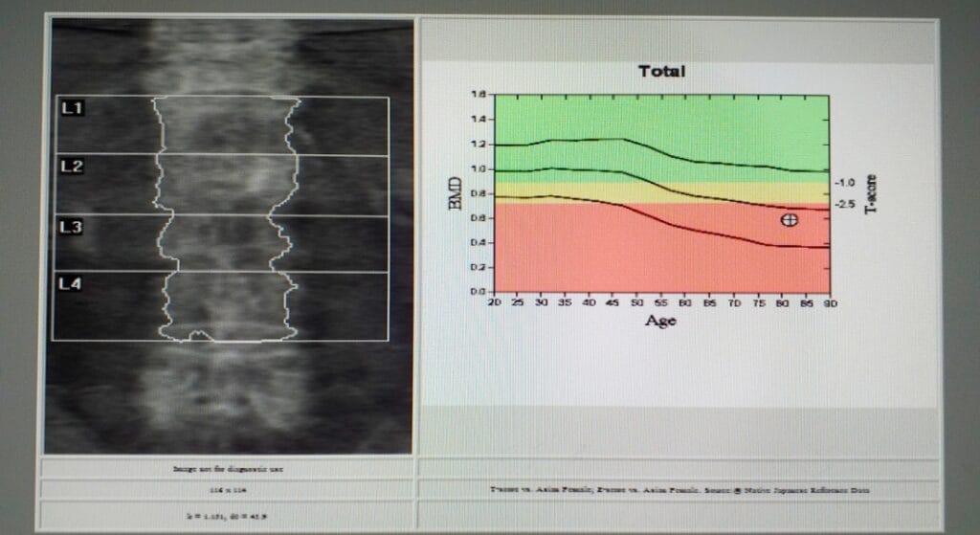Select the L1 vertebral body region
Screen dimensions: 980x535
226,125
